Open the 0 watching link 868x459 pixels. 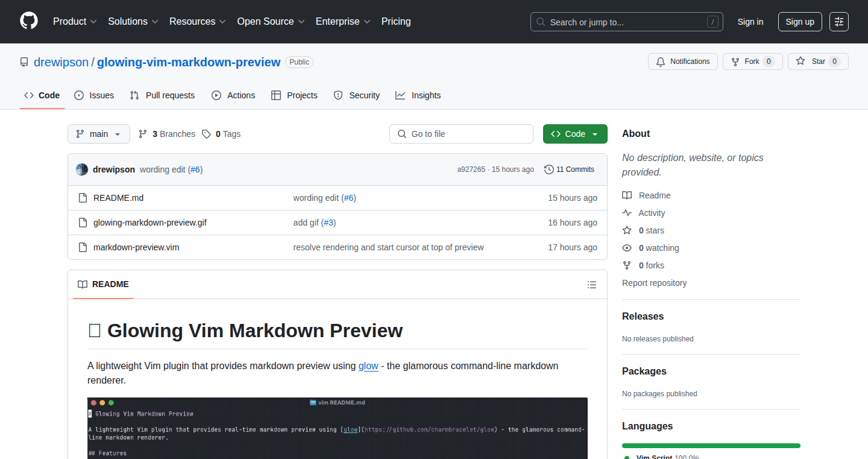(x=650, y=248)
